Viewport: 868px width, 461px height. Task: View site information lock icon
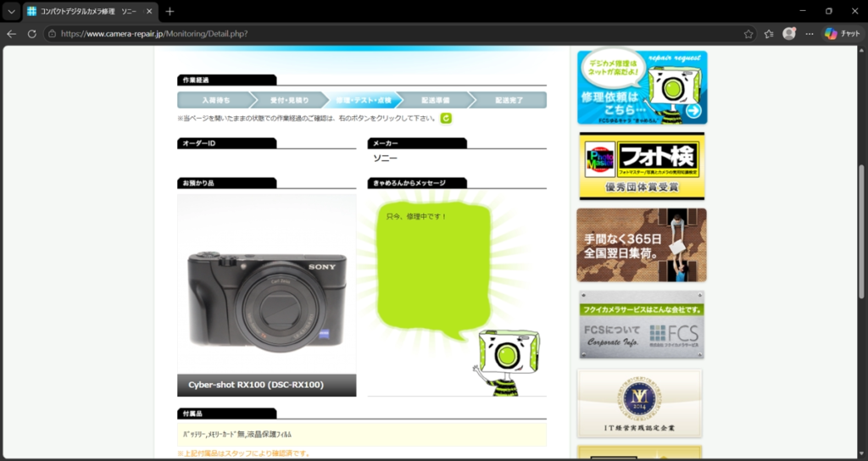[x=52, y=34]
